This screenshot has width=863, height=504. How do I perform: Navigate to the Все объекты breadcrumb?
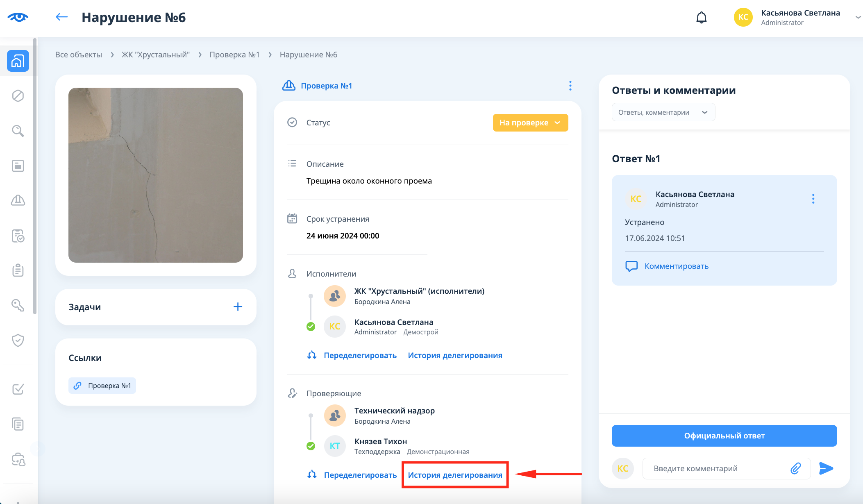pyautogui.click(x=79, y=55)
